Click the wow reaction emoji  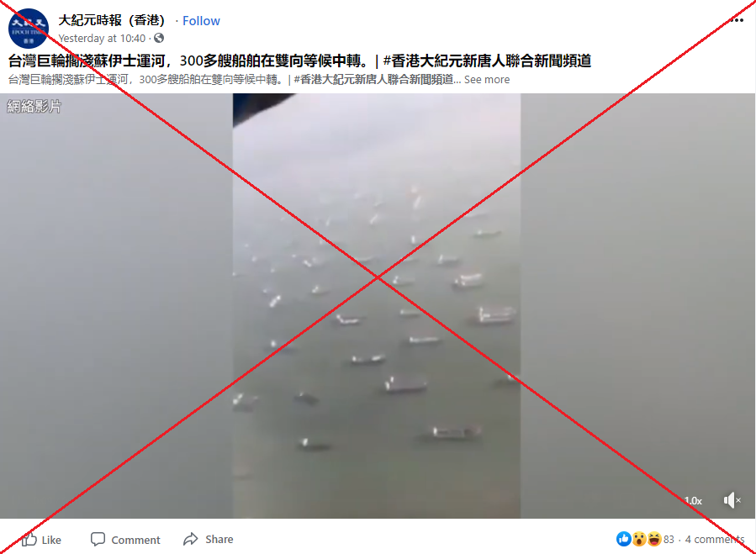(x=639, y=539)
